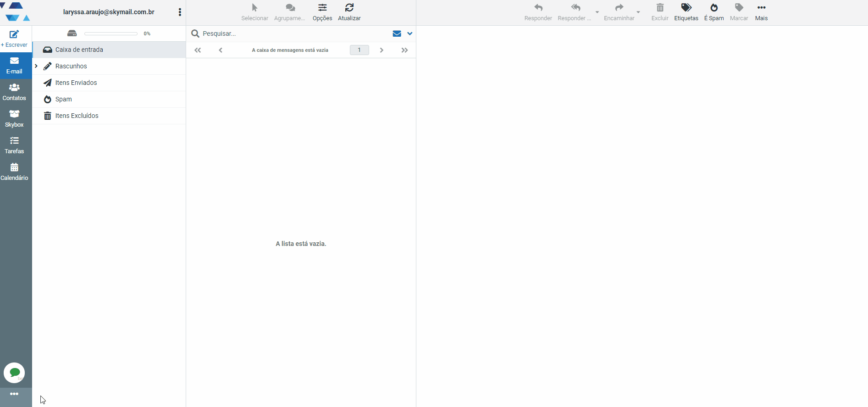Click the disk storage icon near quota

click(72, 33)
